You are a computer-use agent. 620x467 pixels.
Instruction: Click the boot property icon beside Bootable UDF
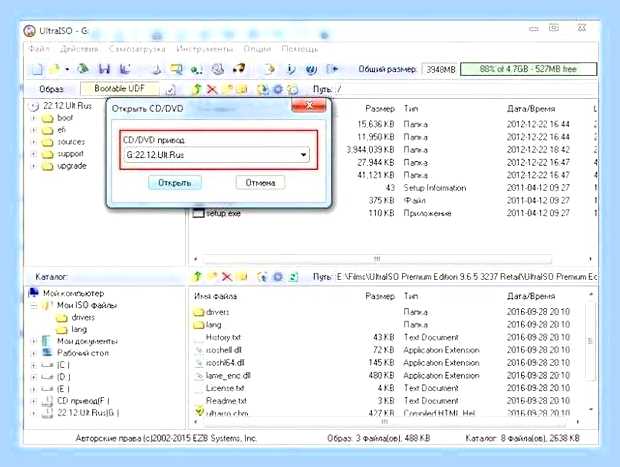click(170, 90)
